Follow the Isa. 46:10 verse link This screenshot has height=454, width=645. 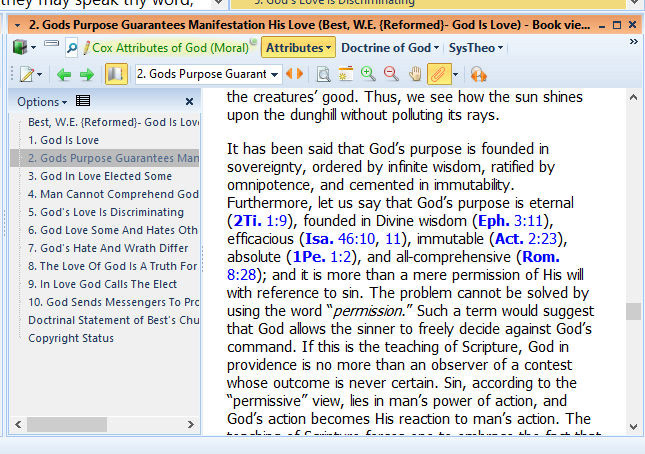340,239
